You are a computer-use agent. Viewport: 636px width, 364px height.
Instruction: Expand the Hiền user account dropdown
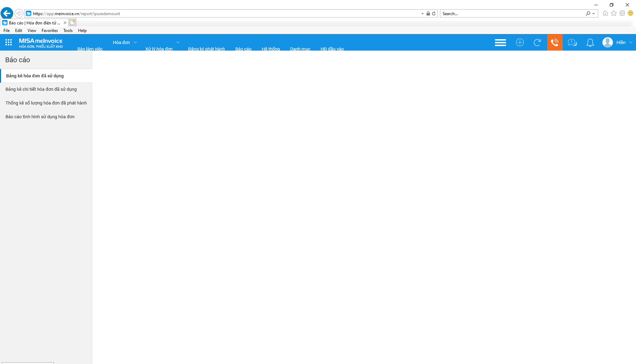631,42
